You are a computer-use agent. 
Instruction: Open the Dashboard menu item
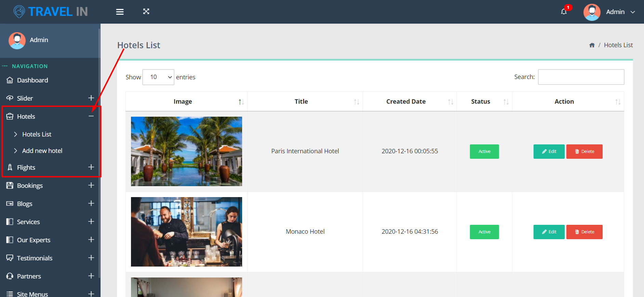pyautogui.click(x=50, y=80)
